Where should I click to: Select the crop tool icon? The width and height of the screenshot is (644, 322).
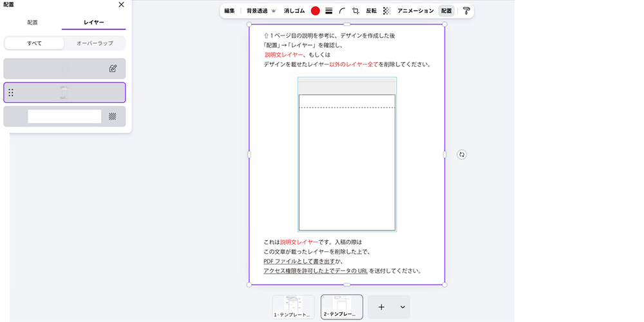[356, 11]
